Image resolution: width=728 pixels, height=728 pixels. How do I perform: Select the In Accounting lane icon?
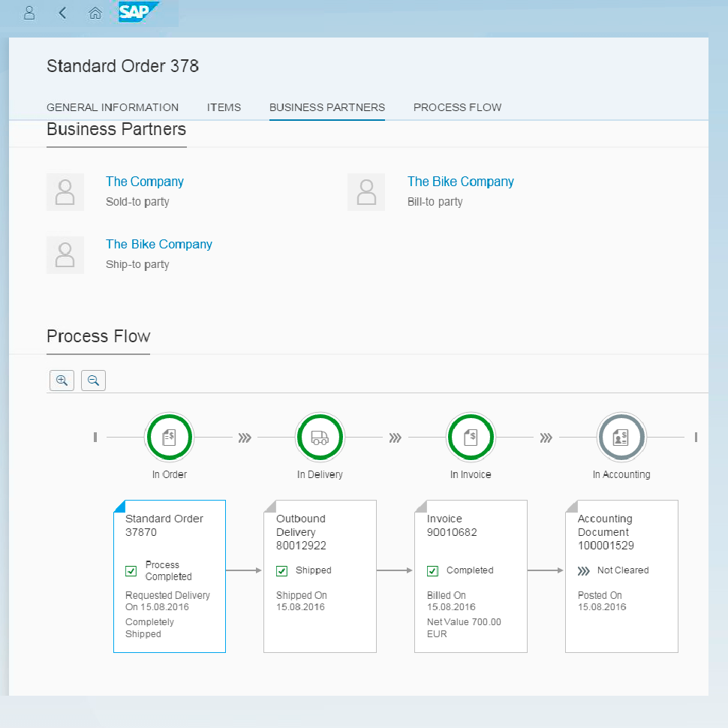(621, 438)
